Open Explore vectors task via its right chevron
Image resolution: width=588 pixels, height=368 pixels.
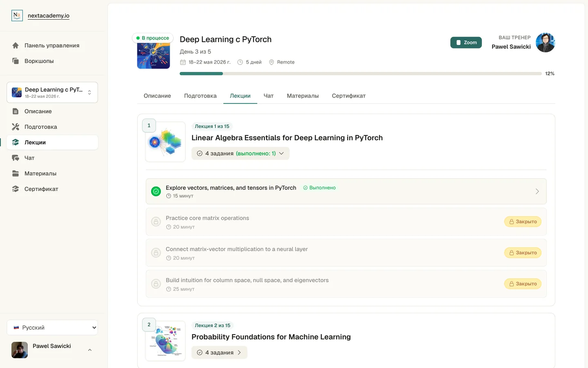coord(537,191)
